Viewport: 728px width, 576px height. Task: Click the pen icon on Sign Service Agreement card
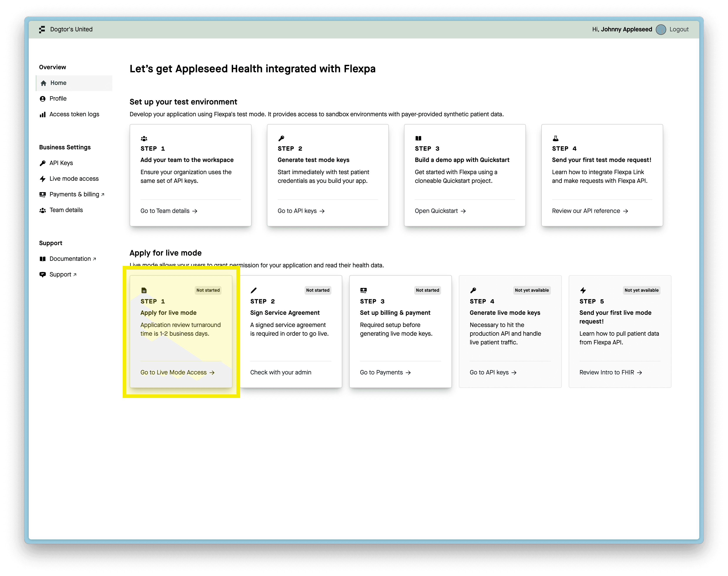click(x=253, y=290)
